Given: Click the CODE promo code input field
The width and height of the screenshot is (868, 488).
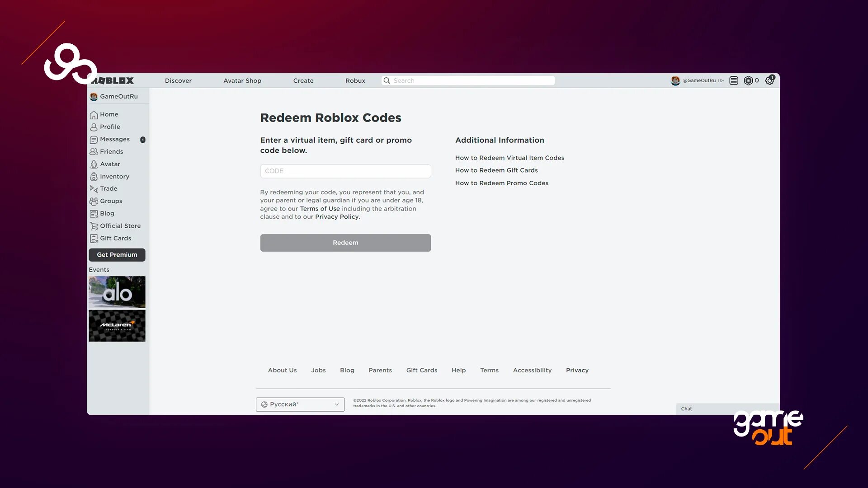Looking at the screenshot, I should click(345, 170).
